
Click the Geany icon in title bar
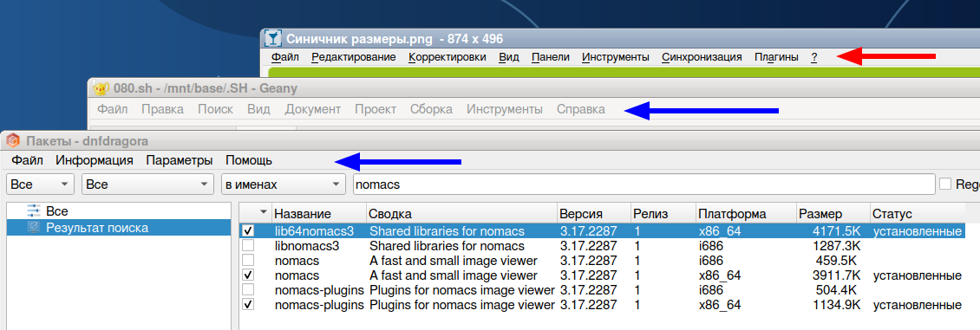click(x=101, y=88)
